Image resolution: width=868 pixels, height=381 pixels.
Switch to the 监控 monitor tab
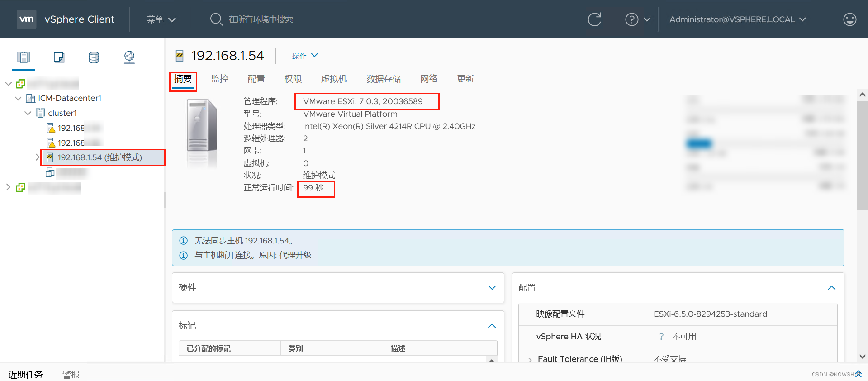pyautogui.click(x=220, y=79)
